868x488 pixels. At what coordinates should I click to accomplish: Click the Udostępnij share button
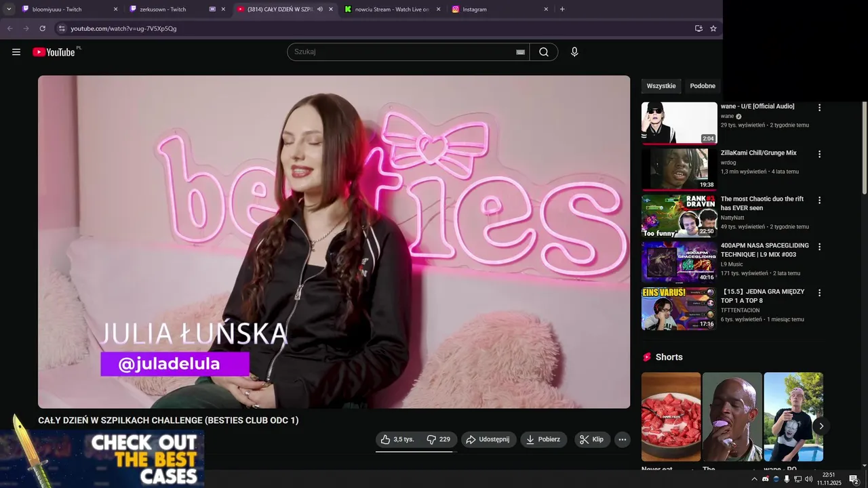tap(488, 439)
